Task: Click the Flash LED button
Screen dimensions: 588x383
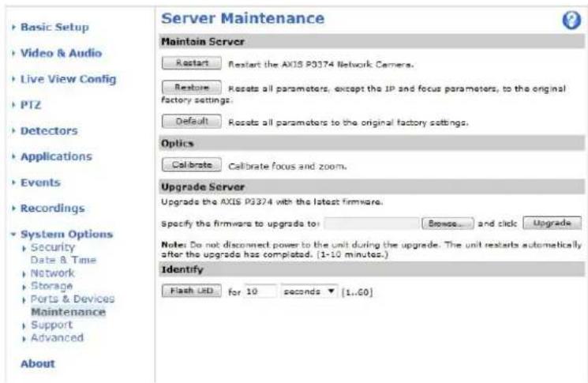Action: pos(192,291)
